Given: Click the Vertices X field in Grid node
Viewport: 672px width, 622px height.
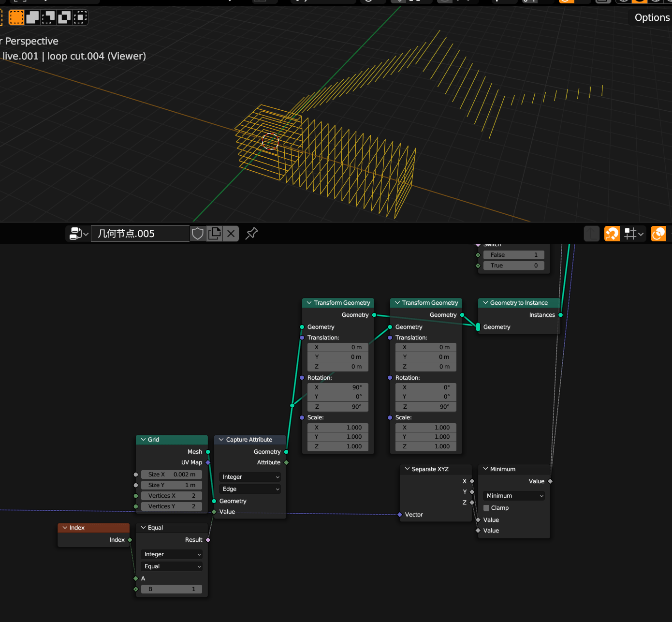Looking at the screenshot, I should pyautogui.click(x=172, y=496).
